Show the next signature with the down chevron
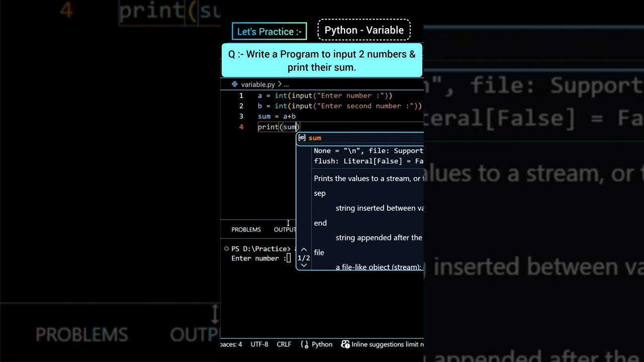 [x=304, y=265]
